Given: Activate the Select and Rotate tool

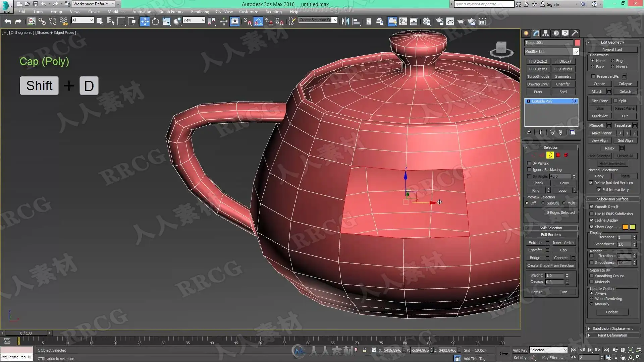Looking at the screenshot, I should point(155,22).
